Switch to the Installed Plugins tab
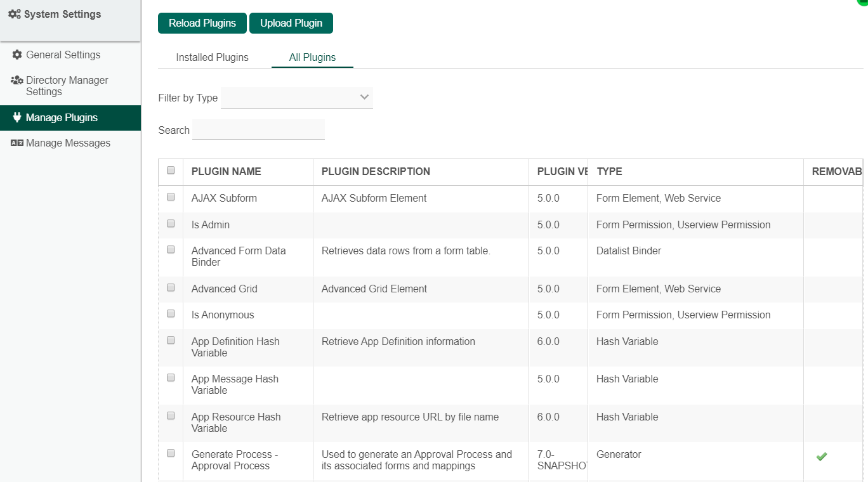Screen dimensions: 868x482 212,57
